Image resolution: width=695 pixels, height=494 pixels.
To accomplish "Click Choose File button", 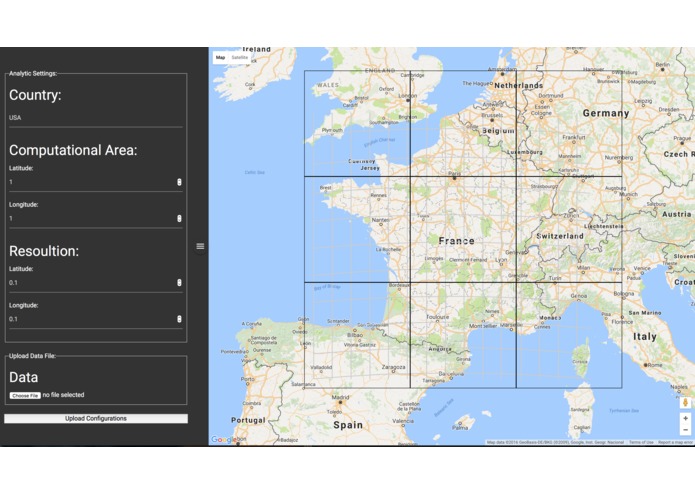I will (25, 395).
